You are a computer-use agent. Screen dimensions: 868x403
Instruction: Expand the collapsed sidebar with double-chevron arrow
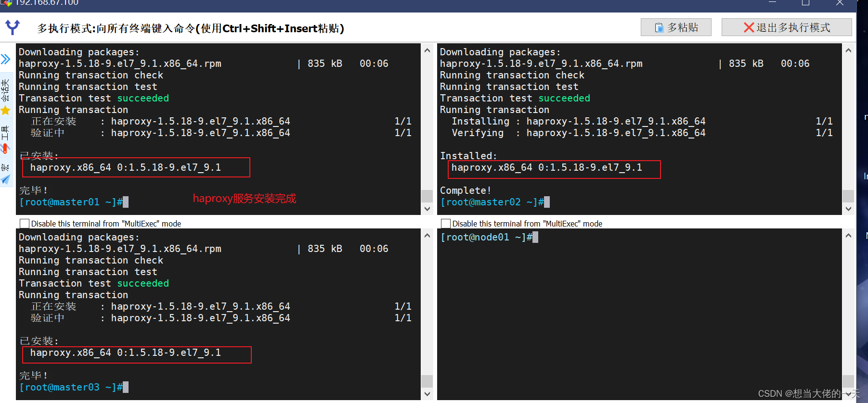click(5, 59)
